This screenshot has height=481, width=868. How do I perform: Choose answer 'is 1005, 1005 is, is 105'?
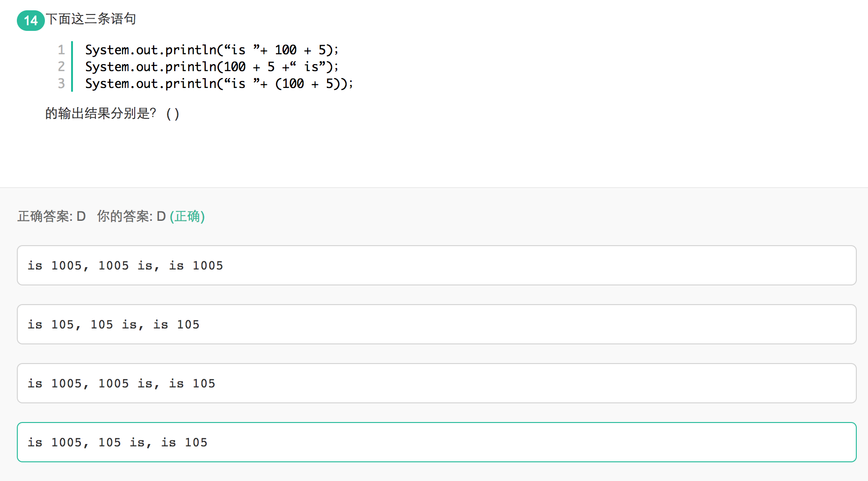pos(436,383)
